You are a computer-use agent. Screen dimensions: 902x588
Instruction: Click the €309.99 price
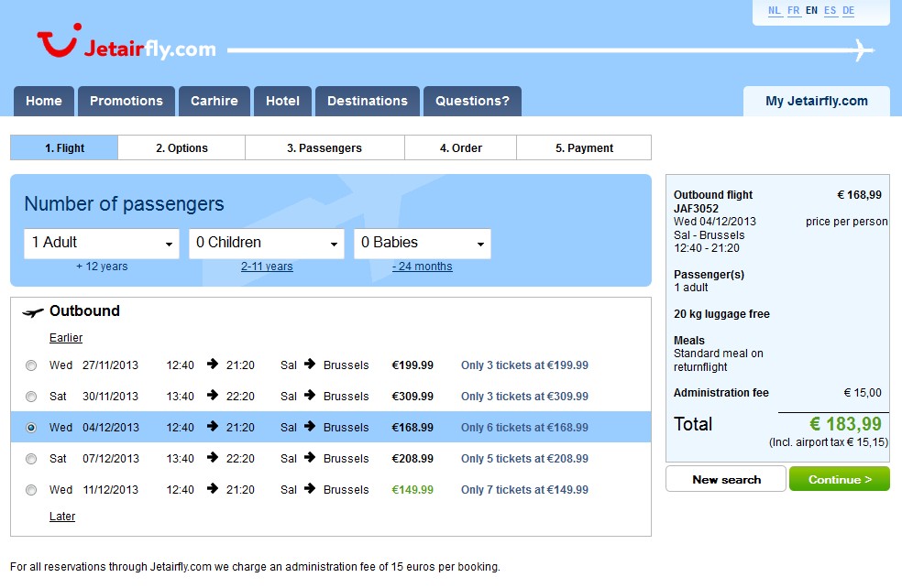click(412, 396)
